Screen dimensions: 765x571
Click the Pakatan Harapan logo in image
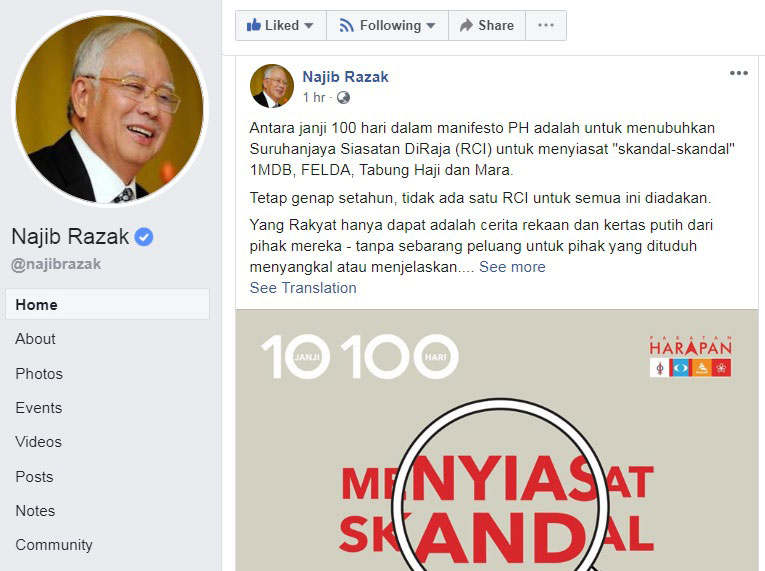(690, 356)
